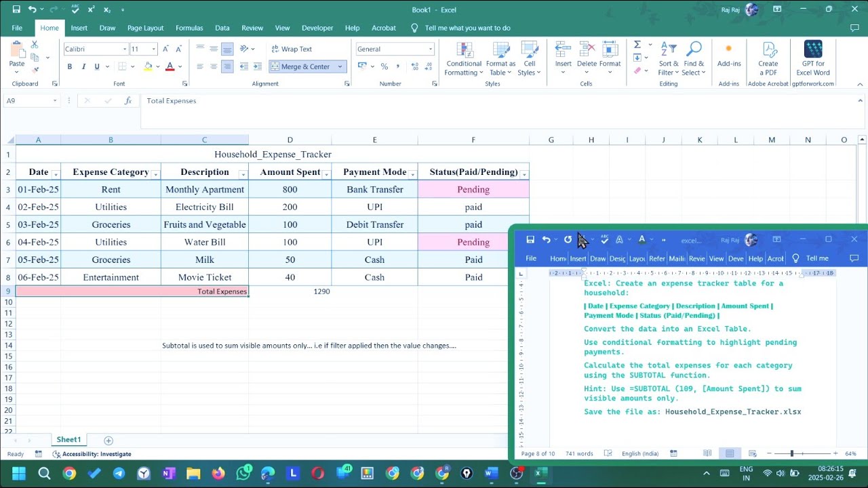Click the Insert Function fx icon
Viewport: 868px width, 488px height.
tap(127, 100)
